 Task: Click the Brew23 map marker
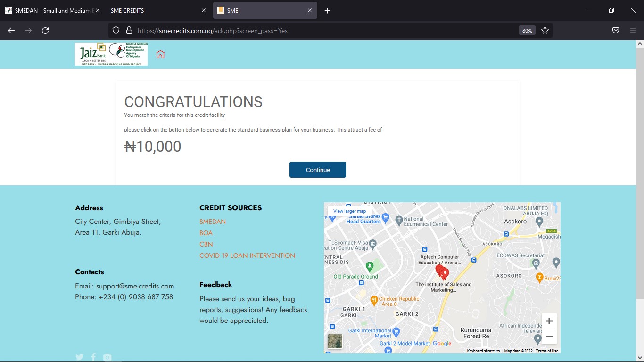tap(540, 277)
